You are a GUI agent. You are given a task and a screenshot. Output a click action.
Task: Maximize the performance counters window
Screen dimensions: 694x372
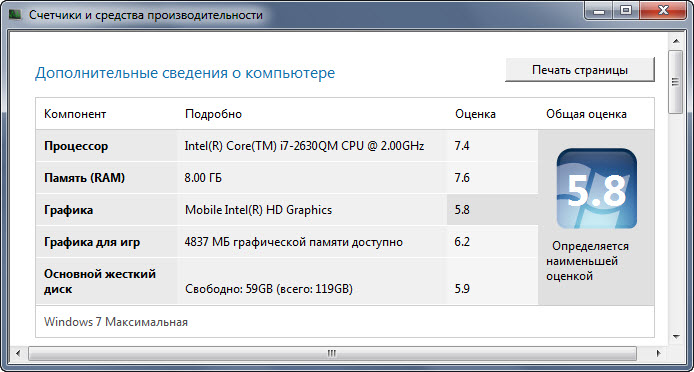[626, 11]
